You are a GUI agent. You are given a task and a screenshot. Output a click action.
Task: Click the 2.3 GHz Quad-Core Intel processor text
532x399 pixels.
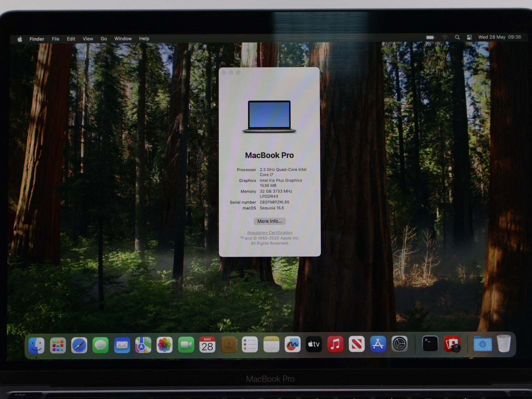pyautogui.click(x=283, y=172)
